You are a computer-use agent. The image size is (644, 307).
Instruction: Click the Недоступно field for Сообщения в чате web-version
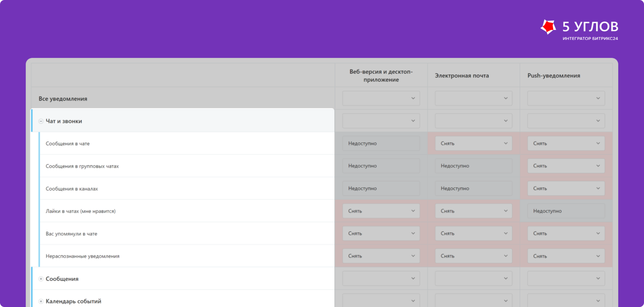381,143
